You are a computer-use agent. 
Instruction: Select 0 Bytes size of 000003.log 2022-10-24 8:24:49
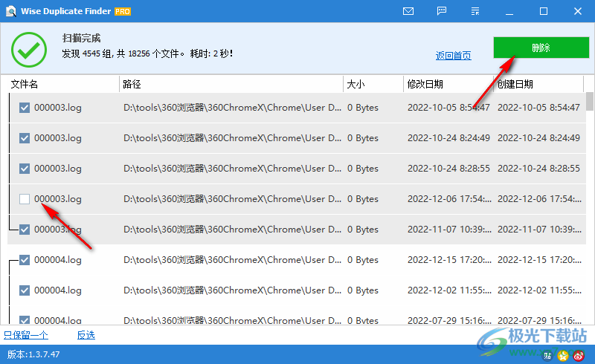click(x=363, y=138)
